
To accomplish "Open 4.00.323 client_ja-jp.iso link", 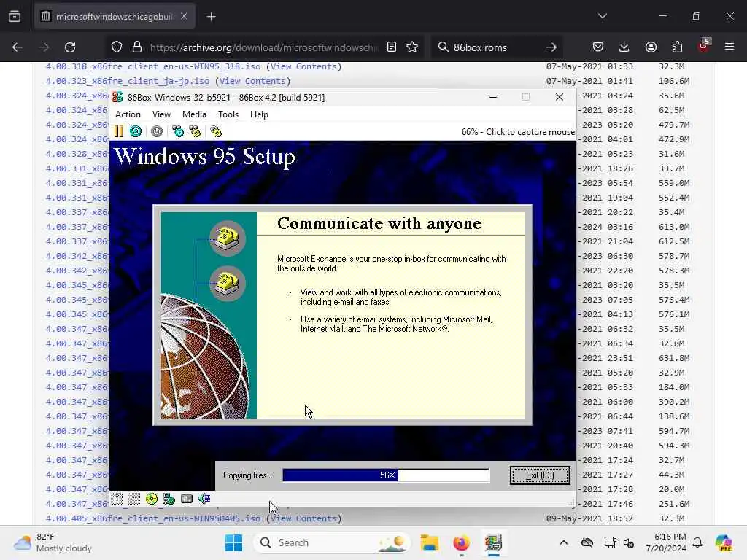I will [128, 81].
